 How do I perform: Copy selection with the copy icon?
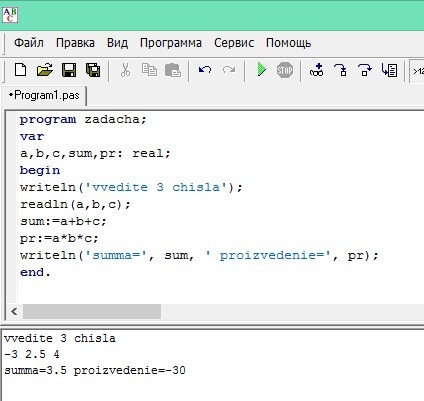(149, 70)
